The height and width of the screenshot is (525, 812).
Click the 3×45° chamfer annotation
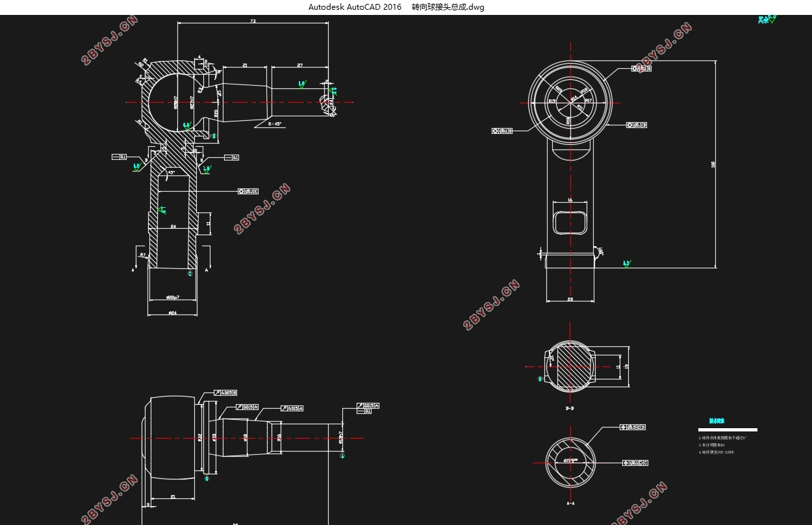point(275,123)
